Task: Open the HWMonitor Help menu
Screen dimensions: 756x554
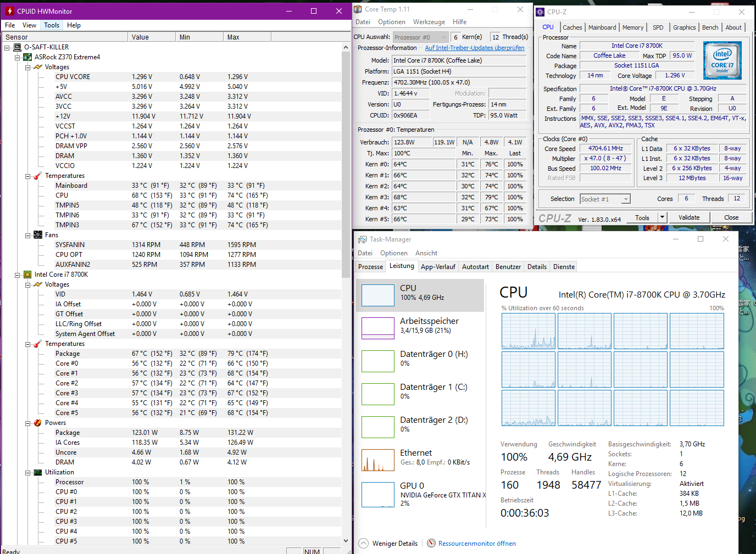Action: coord(74,25)
